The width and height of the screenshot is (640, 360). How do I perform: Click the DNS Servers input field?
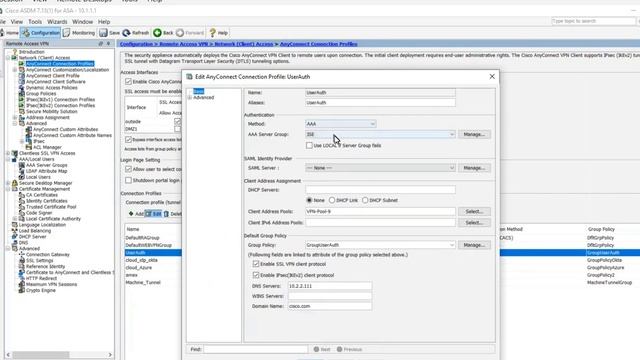click(x=330, y=286)
